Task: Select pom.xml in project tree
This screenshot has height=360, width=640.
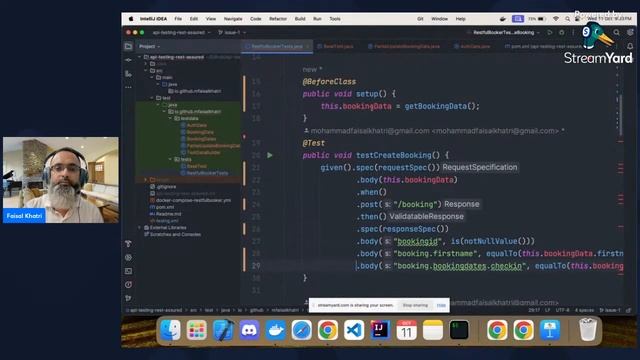Action: tap(166, 207)
